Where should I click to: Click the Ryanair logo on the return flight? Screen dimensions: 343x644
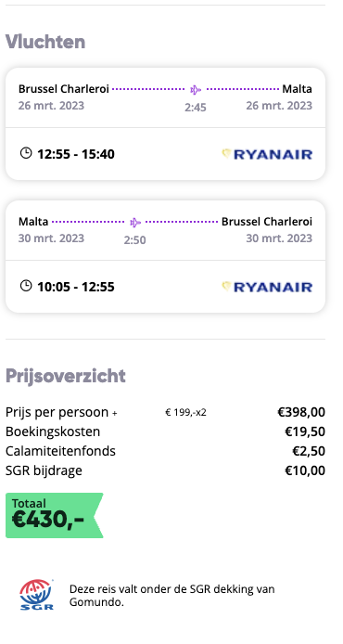(267, 287)
